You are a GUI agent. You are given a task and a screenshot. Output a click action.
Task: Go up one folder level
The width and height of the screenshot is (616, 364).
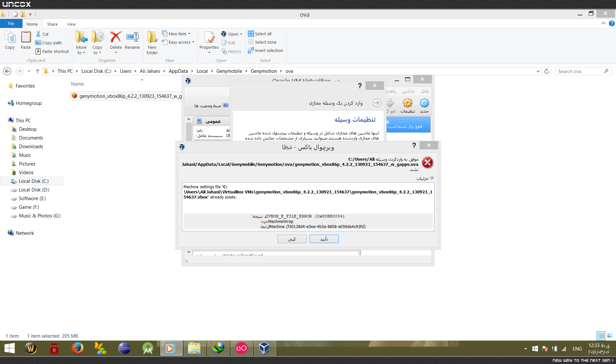38,71
